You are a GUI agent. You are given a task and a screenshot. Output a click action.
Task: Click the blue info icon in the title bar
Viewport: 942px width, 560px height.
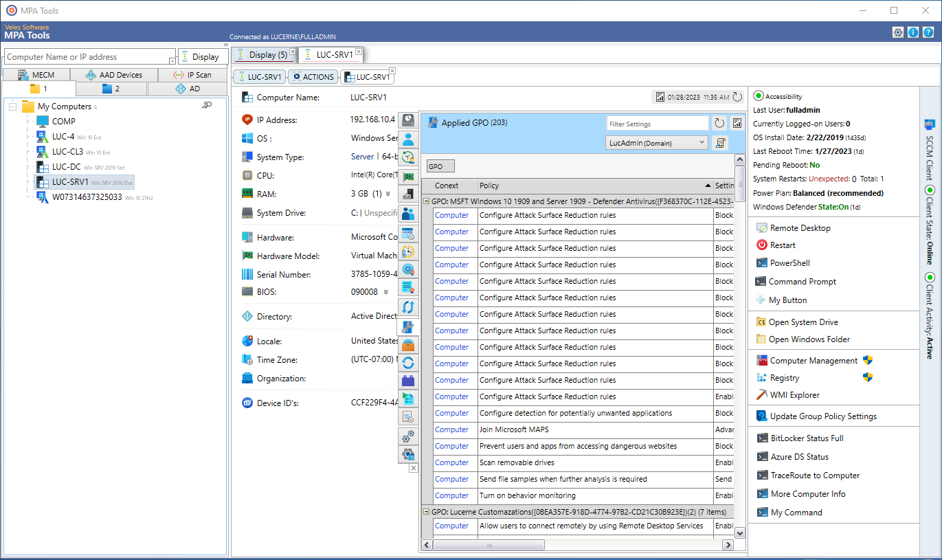[912, 32]
